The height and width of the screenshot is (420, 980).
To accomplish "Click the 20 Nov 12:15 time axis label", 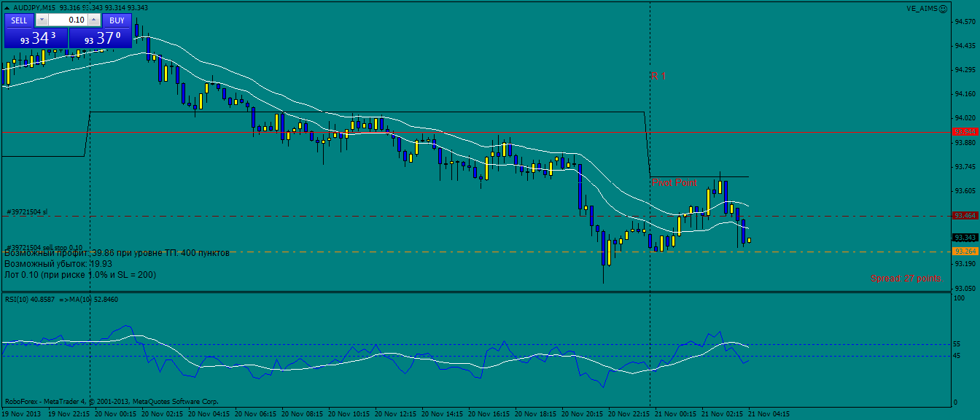I will (x=396, y=413).
